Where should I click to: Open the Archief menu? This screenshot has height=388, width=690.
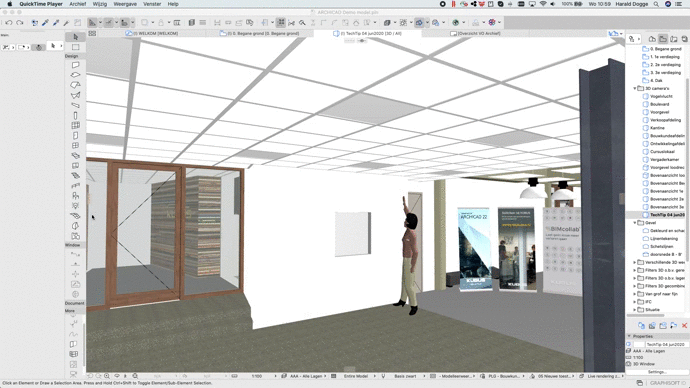(78, 4)
